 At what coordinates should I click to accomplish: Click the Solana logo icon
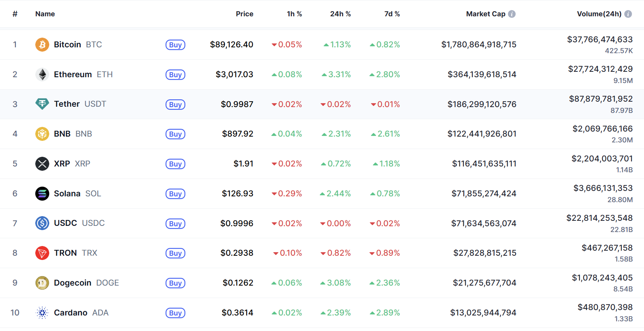[42, 194]
